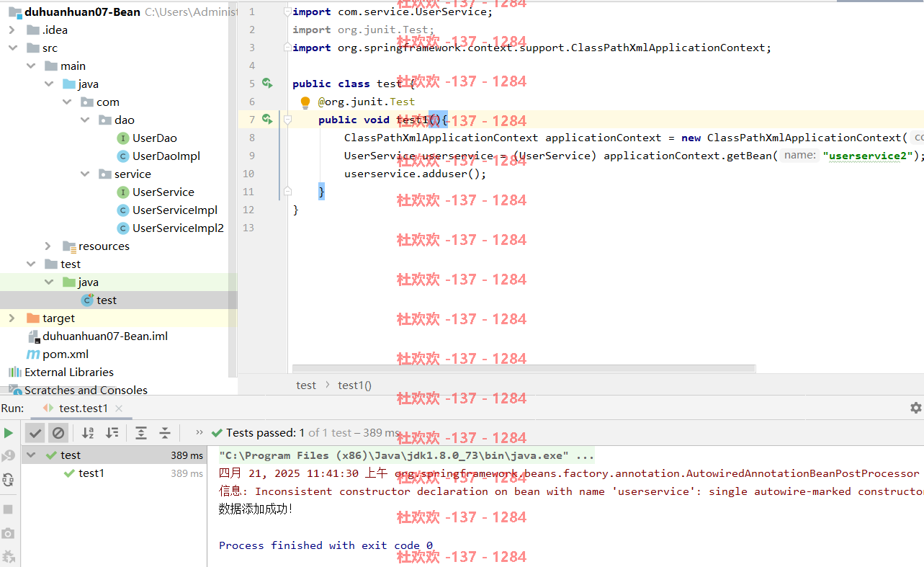The width and height of the screenshot is (924, 567).
Task: Click the test1() breadcrumb
Action: (355, 385)
